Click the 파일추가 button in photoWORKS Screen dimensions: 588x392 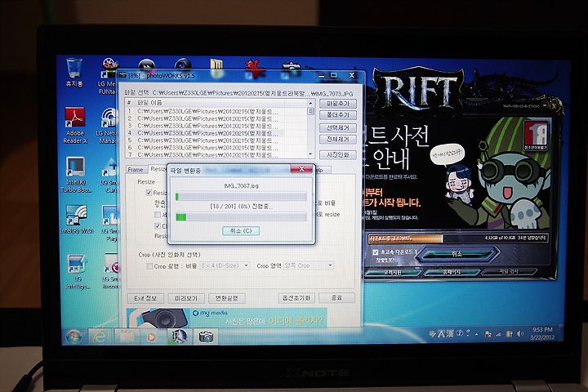pyautogui.click(x=338, y=104)
